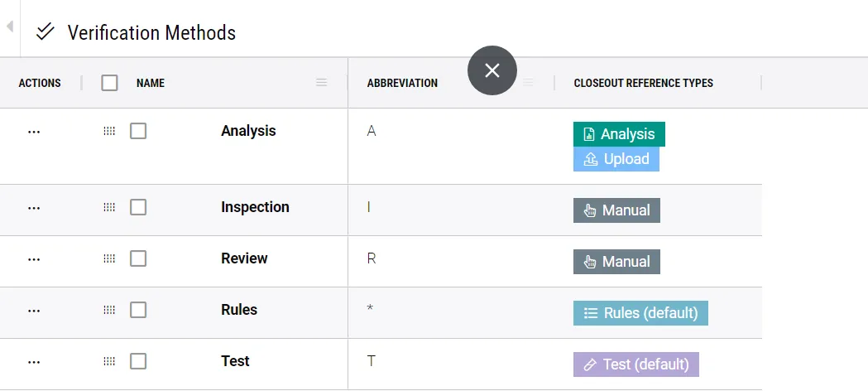Check the Analysis row checkbox
This screenshot has height=391, width=868.
pos(138,131)
